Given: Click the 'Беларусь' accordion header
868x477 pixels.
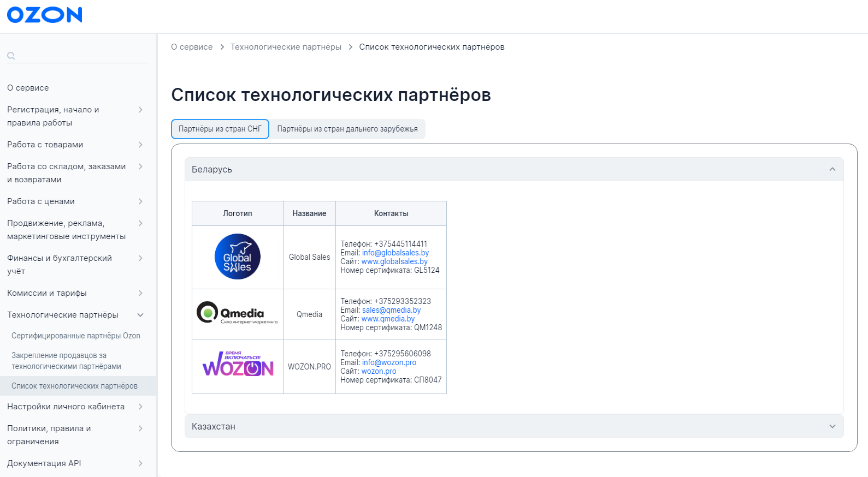Looking at the screenshot, I should [514, 169].
